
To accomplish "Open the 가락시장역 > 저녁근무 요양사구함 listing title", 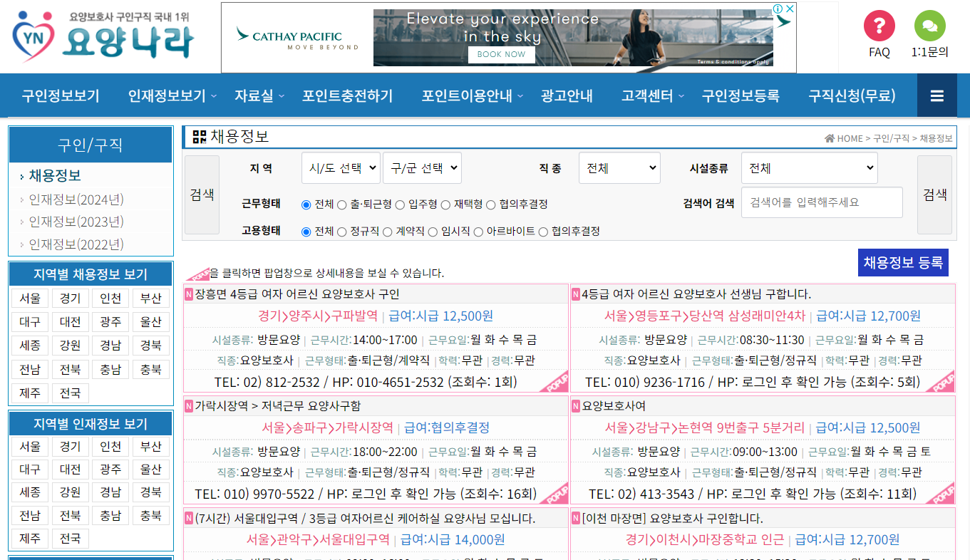I will 278,406.
